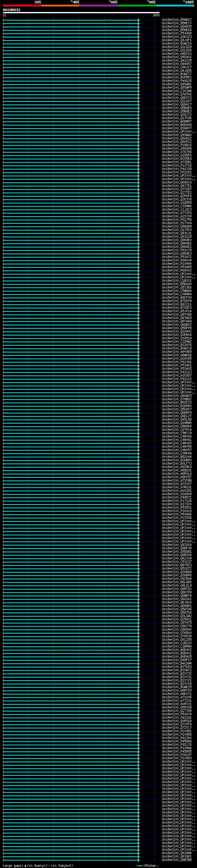Select hit label UniRef100_B1B560
The height and width of the screenshot is (868, 197).
tap(177, 406)
